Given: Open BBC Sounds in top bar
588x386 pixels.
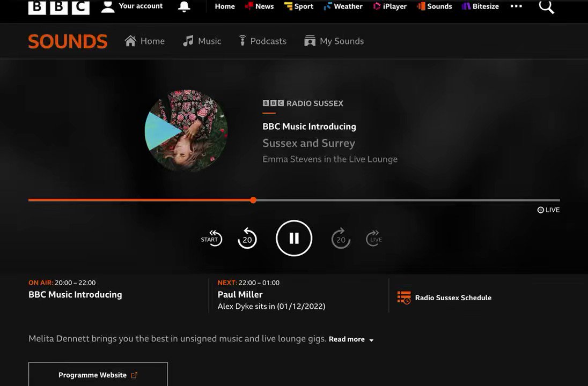Looking at the screenshot, I should 434,6.
